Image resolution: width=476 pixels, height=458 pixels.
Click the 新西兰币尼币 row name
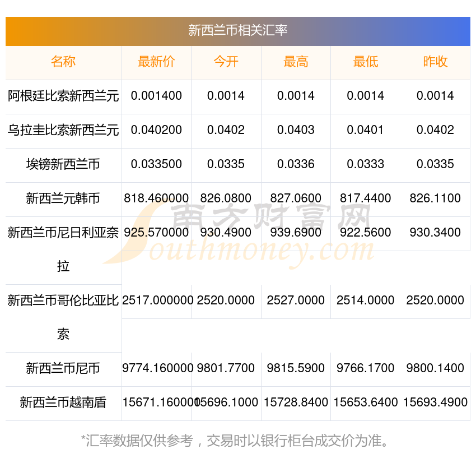63,368
